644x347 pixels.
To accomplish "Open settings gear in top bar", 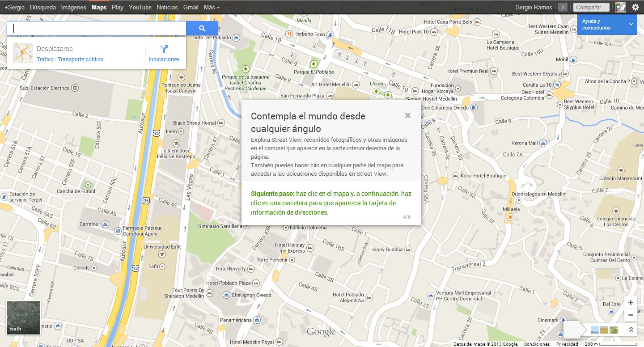I will coord(635,7).
